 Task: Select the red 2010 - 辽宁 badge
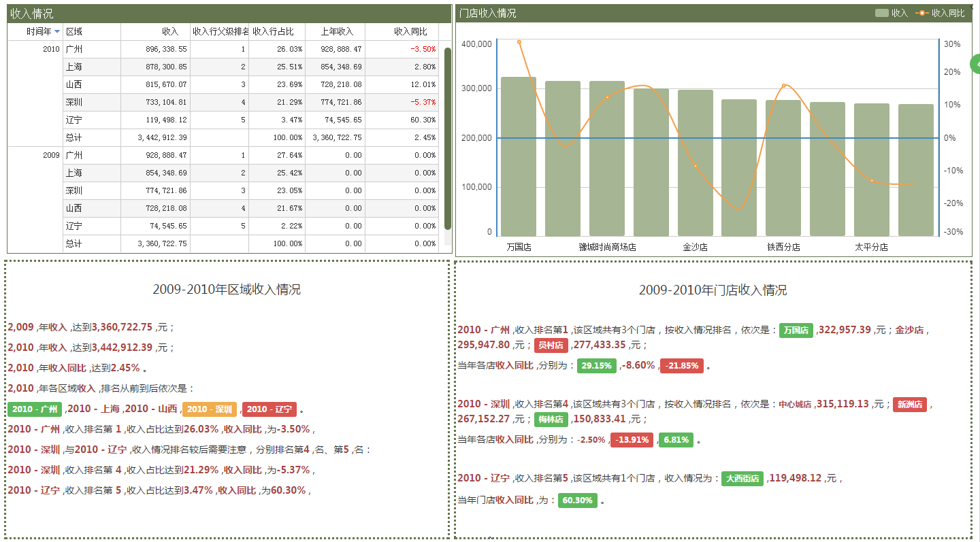tap(269, 409)
